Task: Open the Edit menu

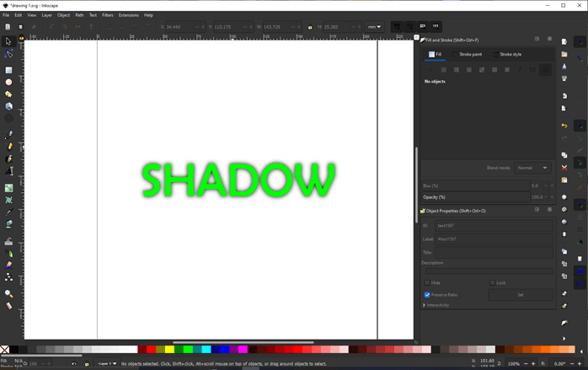Action: tap(19, 15)
